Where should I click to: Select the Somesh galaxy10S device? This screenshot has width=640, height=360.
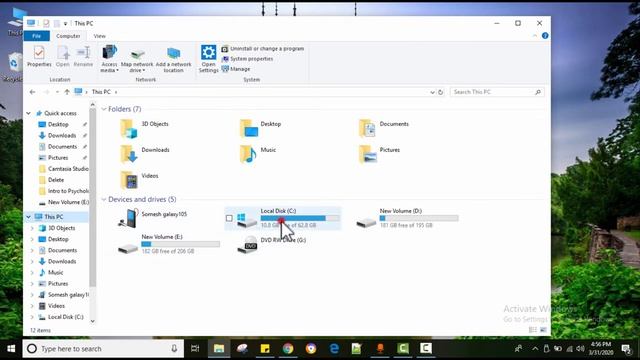point(152,218)
